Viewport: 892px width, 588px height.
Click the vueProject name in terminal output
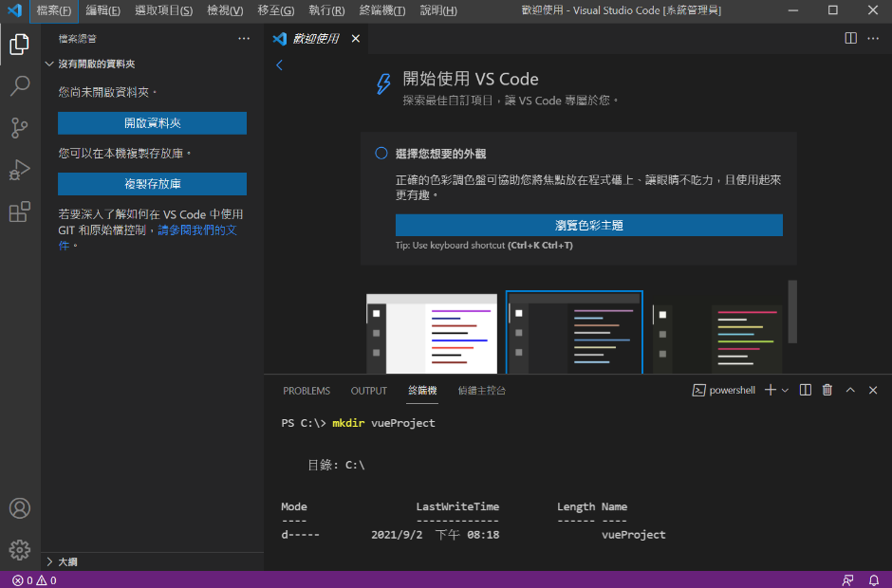point(633,535)
